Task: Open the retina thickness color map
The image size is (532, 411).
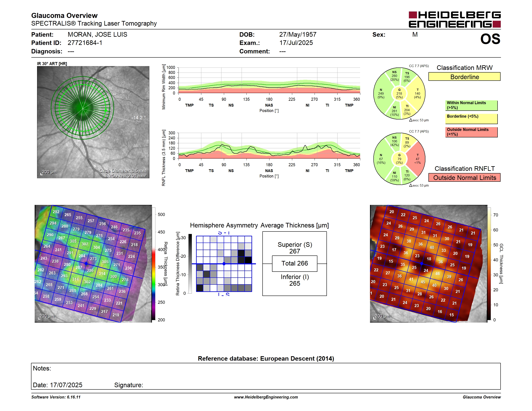Action: 93,264
